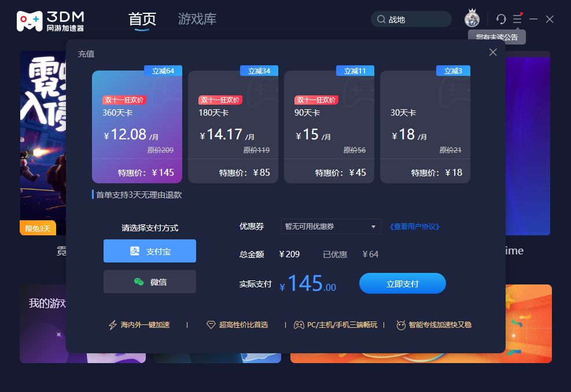
Task: Open customer support headset icon
Action: pyautogui.click(x=501, y=19)
